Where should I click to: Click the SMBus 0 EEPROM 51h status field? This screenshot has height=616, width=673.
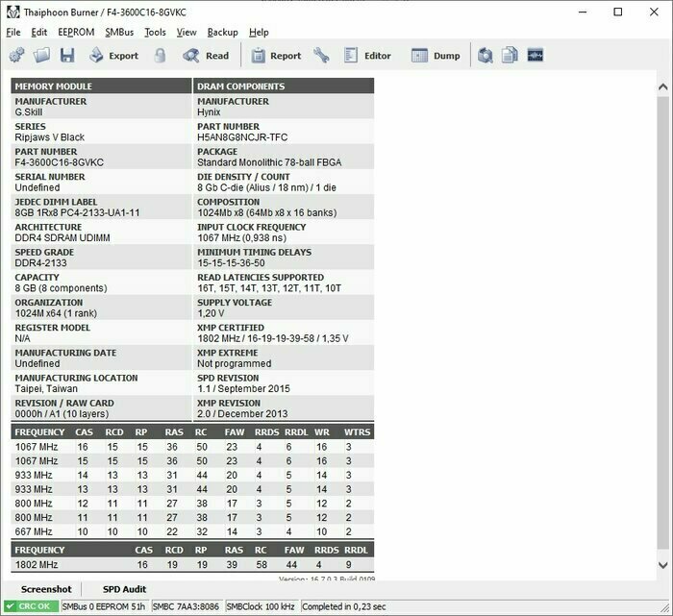click(x=104, y=606)
